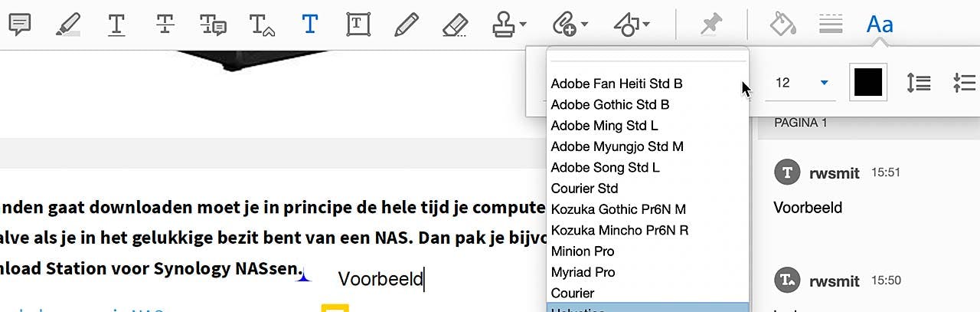Choose the strikethrough text tool

(x=165, y=25)
